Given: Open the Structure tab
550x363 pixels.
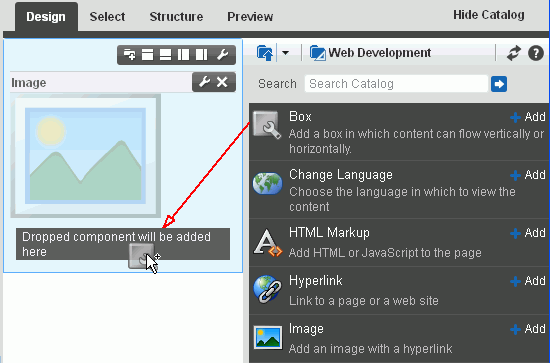Looking at the screenshot, I should tap(176, 16).
